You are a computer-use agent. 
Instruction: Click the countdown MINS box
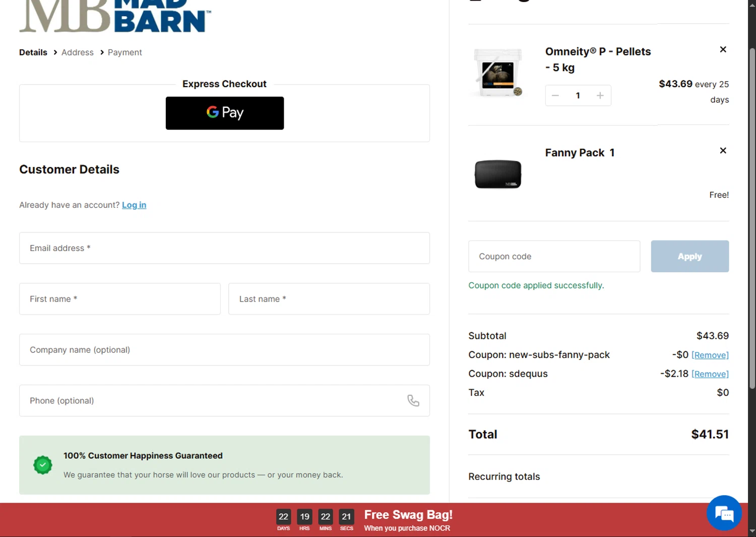tap(326, 517)
